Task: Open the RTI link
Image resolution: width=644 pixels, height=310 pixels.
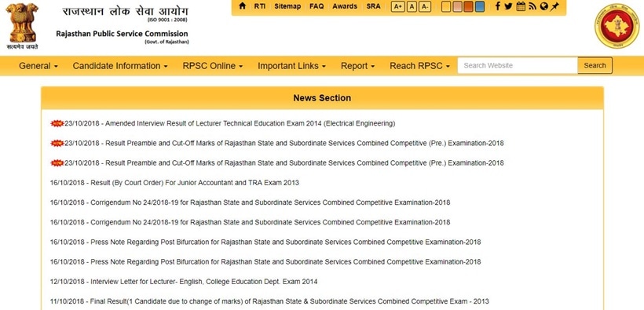Action: (x=260, y=6)
